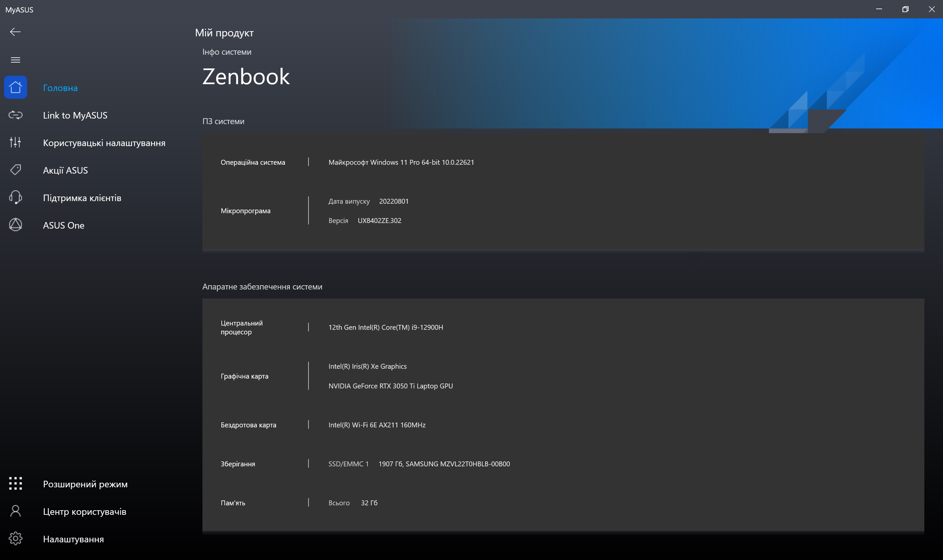The height and width of the screenshot is (560, 943).
Task: Open the Головна menu item
Action: pyautogui.click(x=60, y=88)
